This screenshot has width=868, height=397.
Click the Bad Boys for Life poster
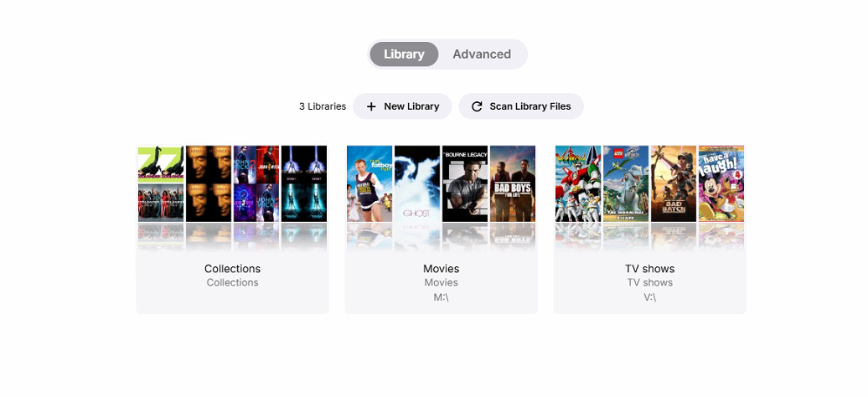coord(513,183)
